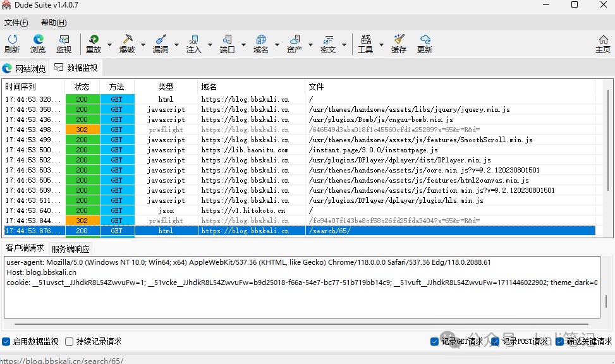Open the 帮助(H) menu
Image resolution: width=615 pixels, height=364 pixels.
[x=54, y=23]
